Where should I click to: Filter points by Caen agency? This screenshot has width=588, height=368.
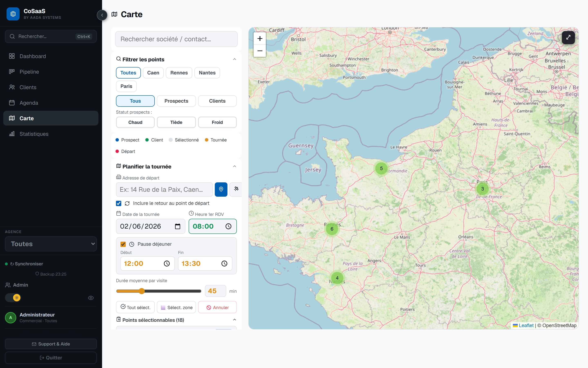(x=153, y=73)
